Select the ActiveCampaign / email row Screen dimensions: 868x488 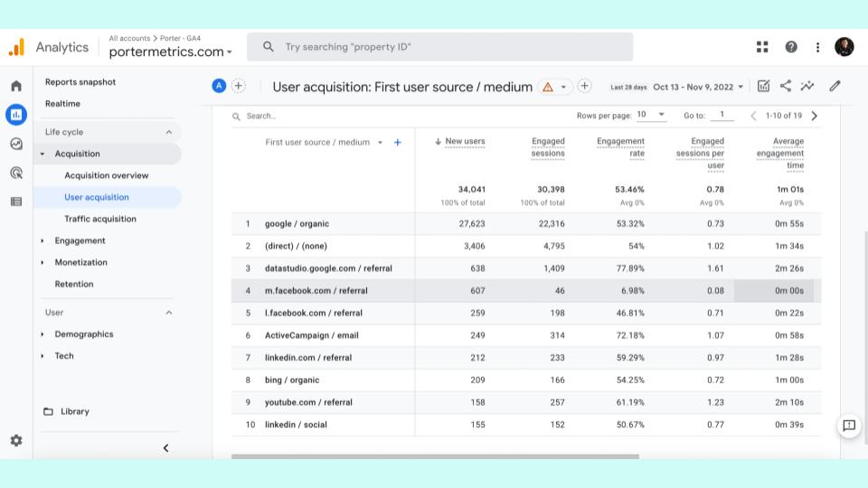(x=526, y=335)
